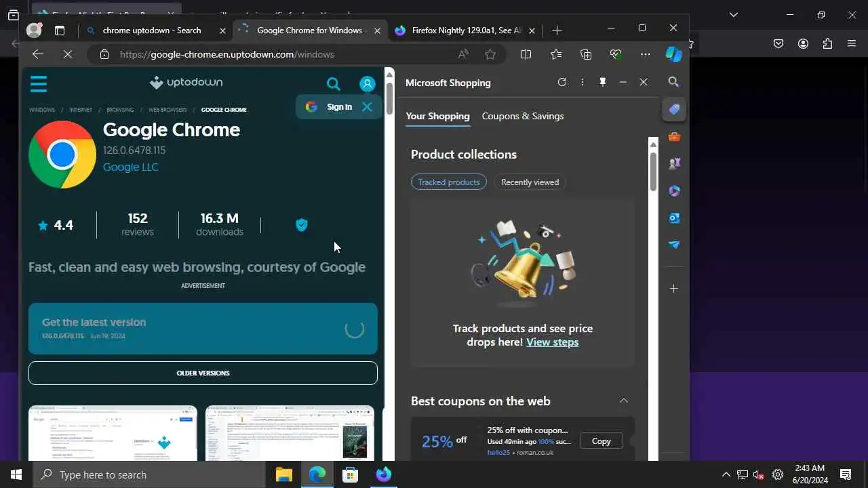The width and height of the screenshot is (868, 488).
Task: Open Edge Browser essentials
Action: 616,54
